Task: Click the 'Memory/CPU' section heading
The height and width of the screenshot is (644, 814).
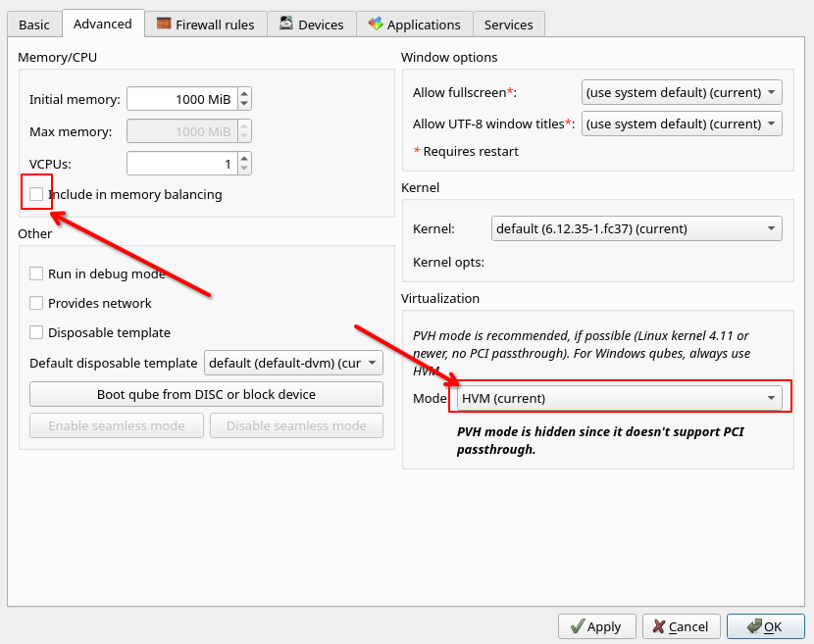Action: tap(58, 57)
